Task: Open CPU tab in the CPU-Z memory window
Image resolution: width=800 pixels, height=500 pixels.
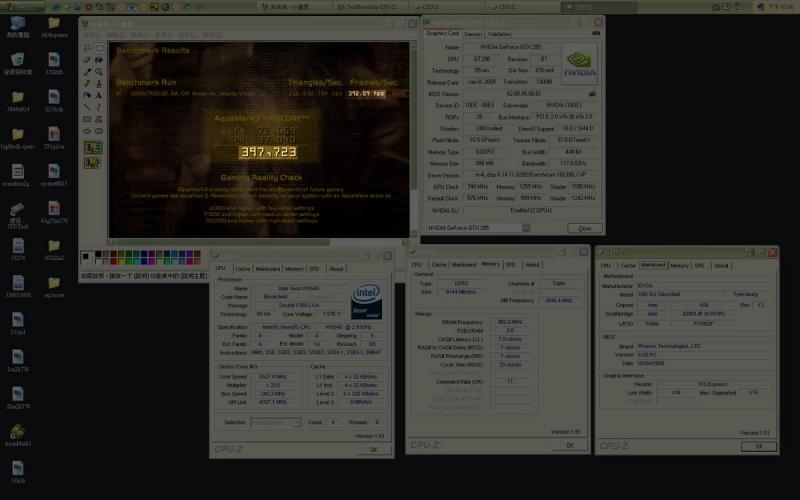Action: (417, 265)
